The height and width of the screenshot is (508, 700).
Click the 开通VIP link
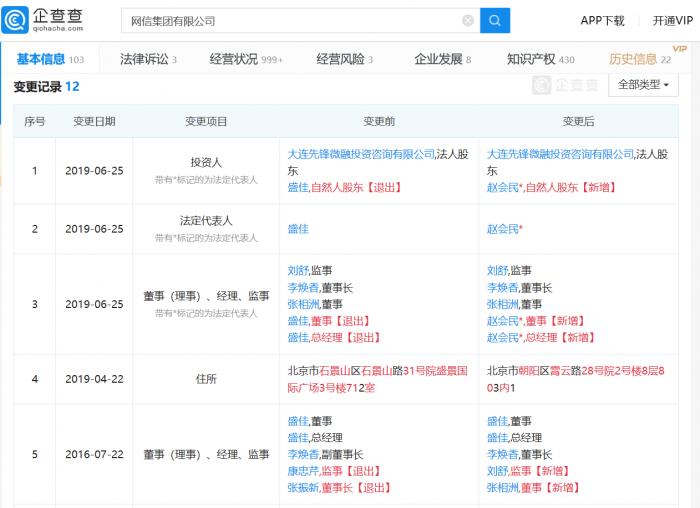[671, 21]
